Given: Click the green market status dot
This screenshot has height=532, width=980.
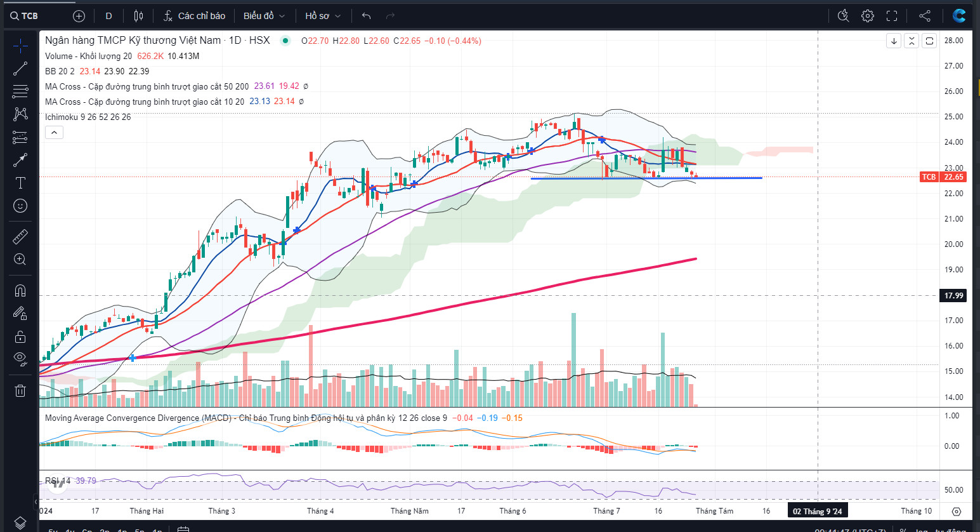Looking at the screenshot, I should [x=285, y=41].
